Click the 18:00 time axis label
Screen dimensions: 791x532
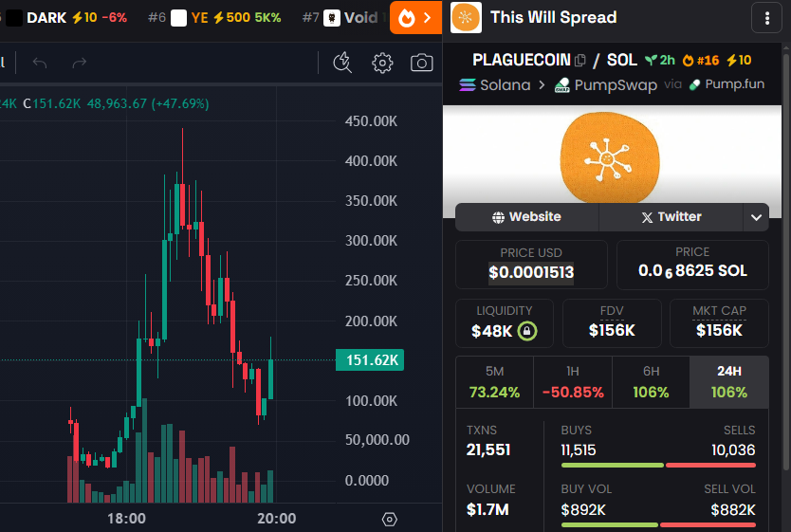point(126,519)
